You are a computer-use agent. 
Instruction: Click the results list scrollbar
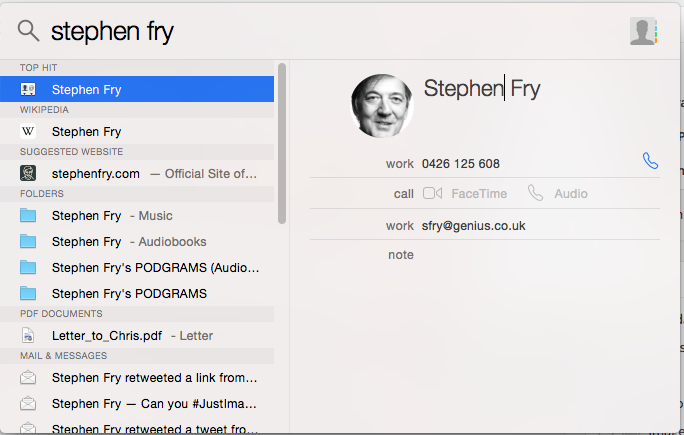[x=282, y=144]
